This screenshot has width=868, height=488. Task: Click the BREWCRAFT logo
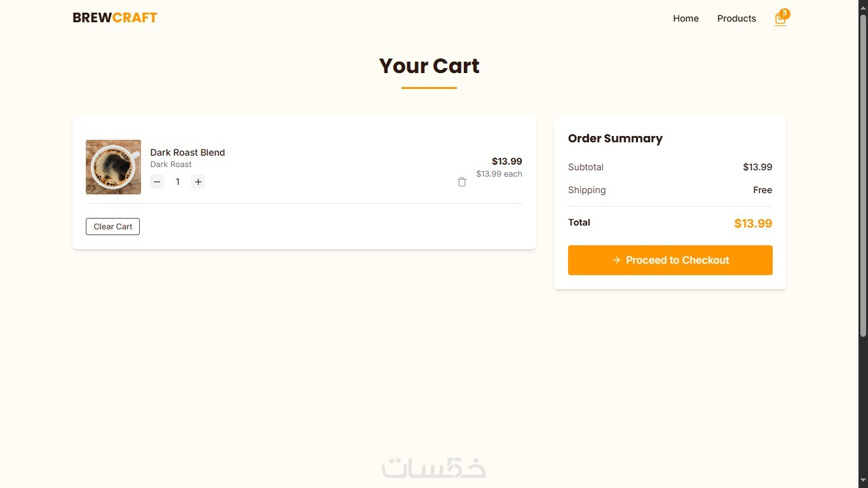pos(115,18)
